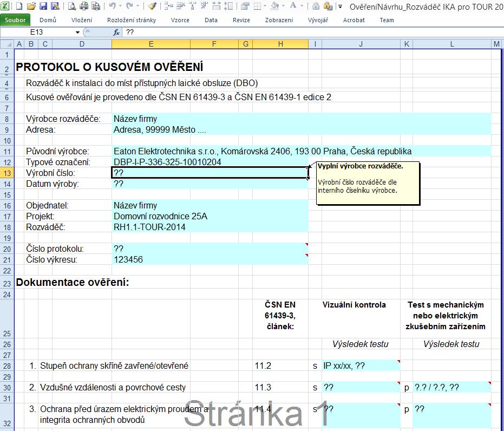Click the Insert Sheet Columns icon
504x431 pixels.
click(x=192, y=6)
